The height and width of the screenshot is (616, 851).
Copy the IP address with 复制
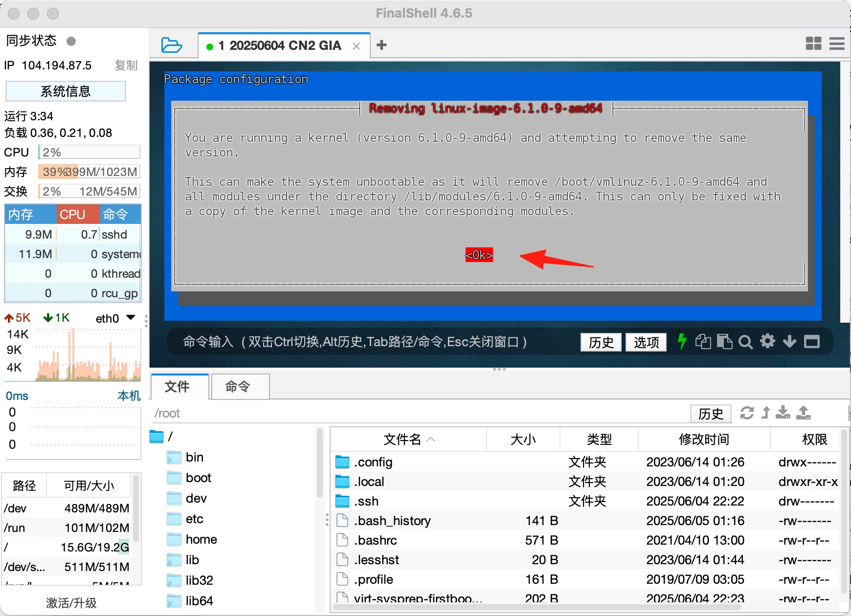(126, 65)
